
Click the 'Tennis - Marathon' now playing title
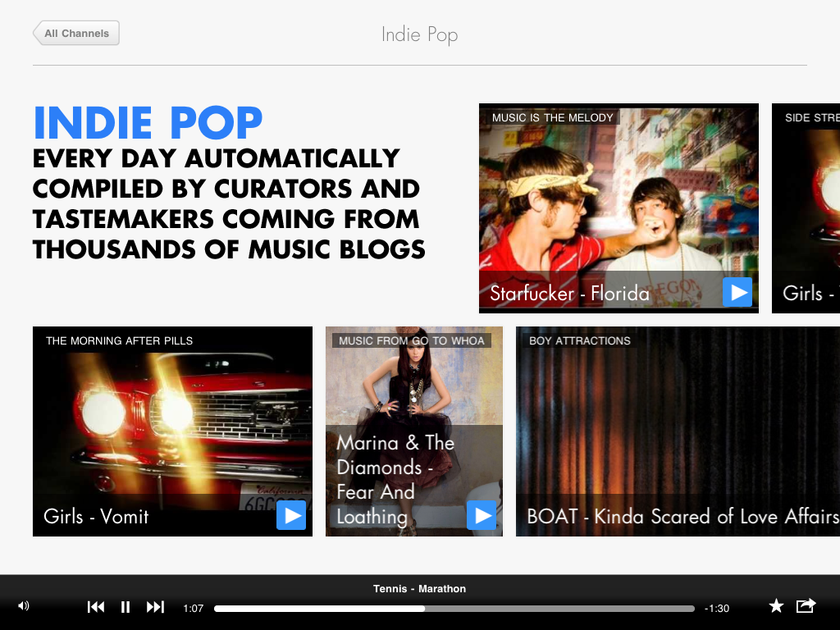point(419,589)
